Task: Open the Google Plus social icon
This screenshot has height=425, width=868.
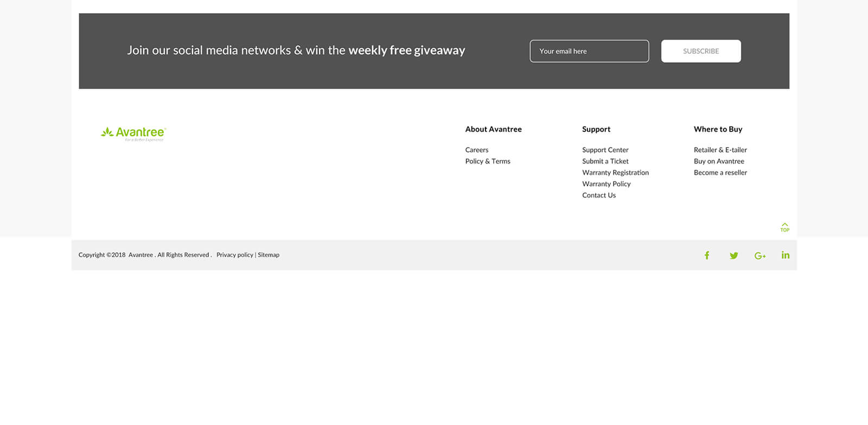Action: (759, 256)
